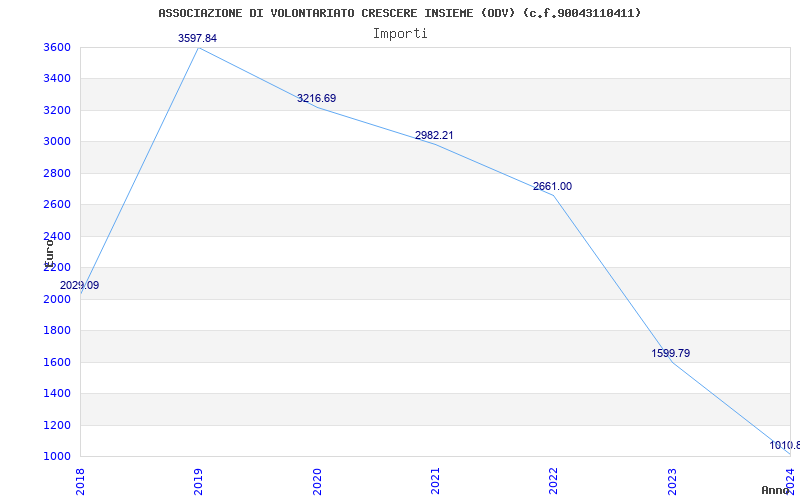Click the 'Anno' x-axis title

click(775, 490)
